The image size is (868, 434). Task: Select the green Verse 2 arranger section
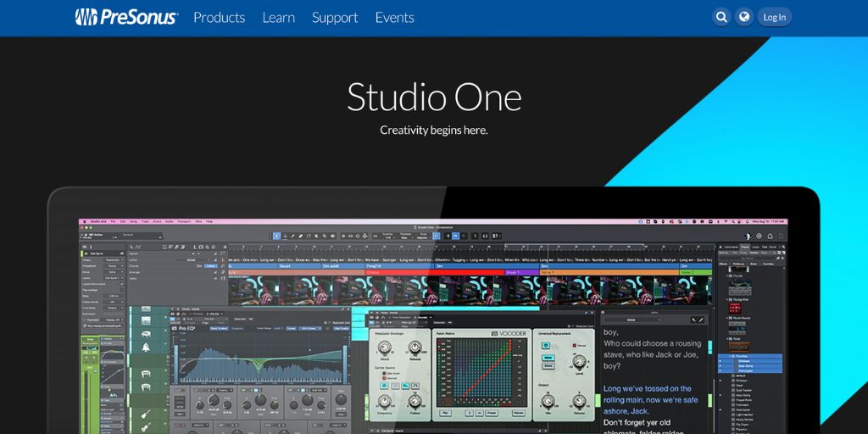coord(695,272)
